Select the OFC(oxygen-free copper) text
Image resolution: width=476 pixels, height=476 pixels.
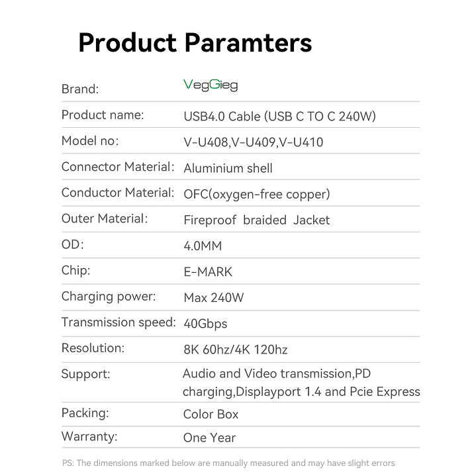pyautogui.click(x=256, y=194)
